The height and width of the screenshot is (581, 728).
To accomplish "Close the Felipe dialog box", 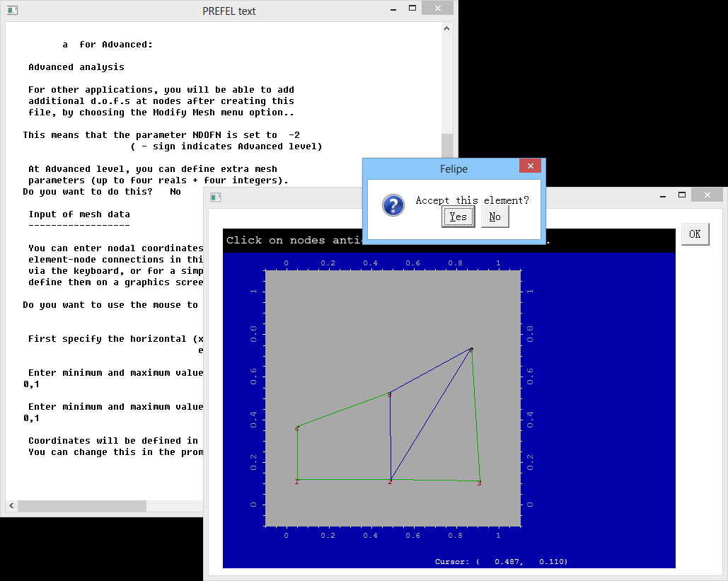I will click(530, 166).
